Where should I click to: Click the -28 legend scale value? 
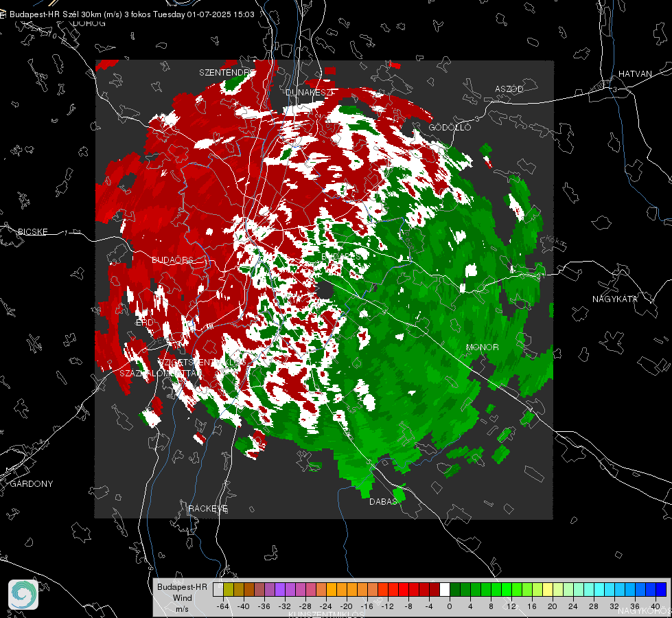[305, 606]
